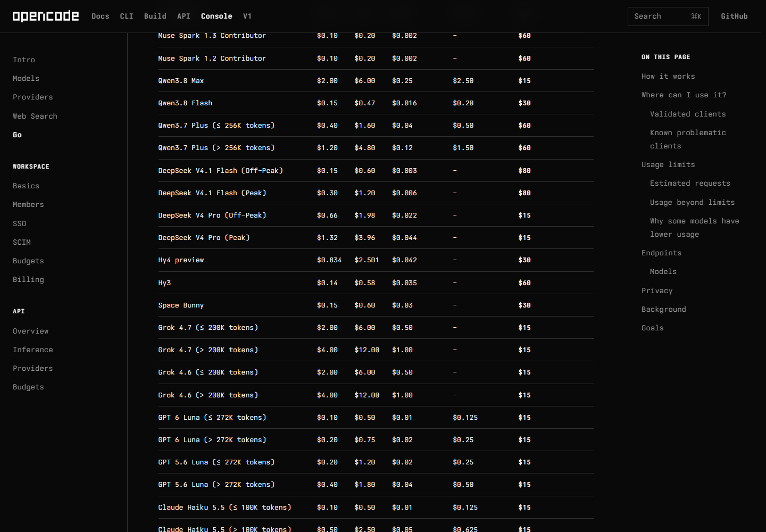Click the DeepSeek V4 Pro (Peak) cell
Screen dimensions: 766x532
tap(204, 238)
